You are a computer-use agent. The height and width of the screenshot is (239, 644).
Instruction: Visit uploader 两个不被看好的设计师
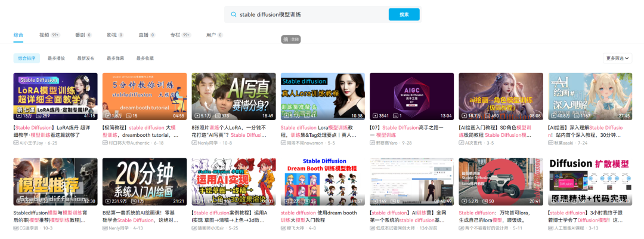487,228
